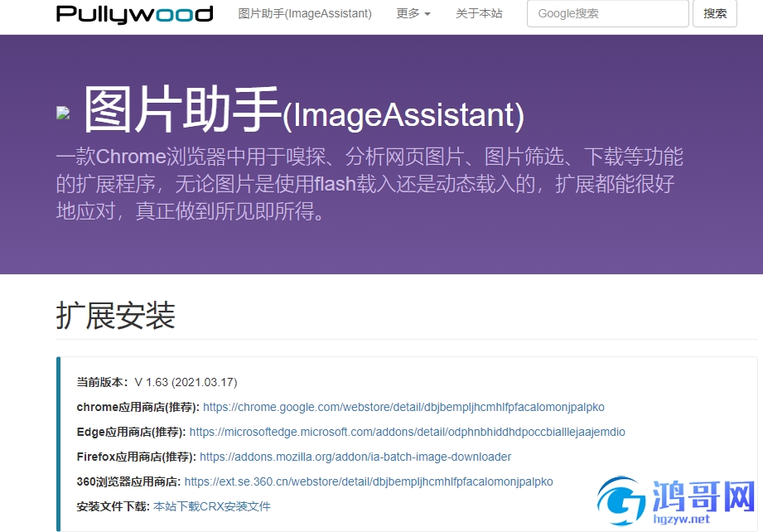Open the 关于本站 page
The height and width of the screenshot is (532, 763).
(479, 13)
